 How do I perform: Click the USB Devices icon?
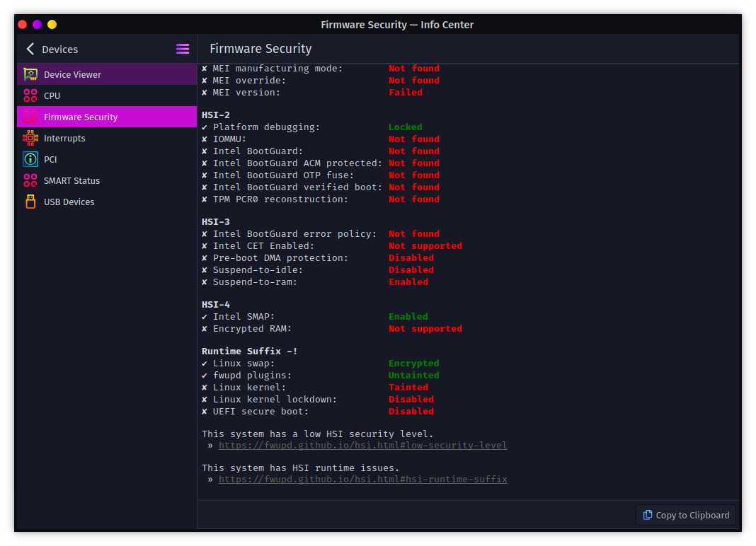[x=30, y=202]
